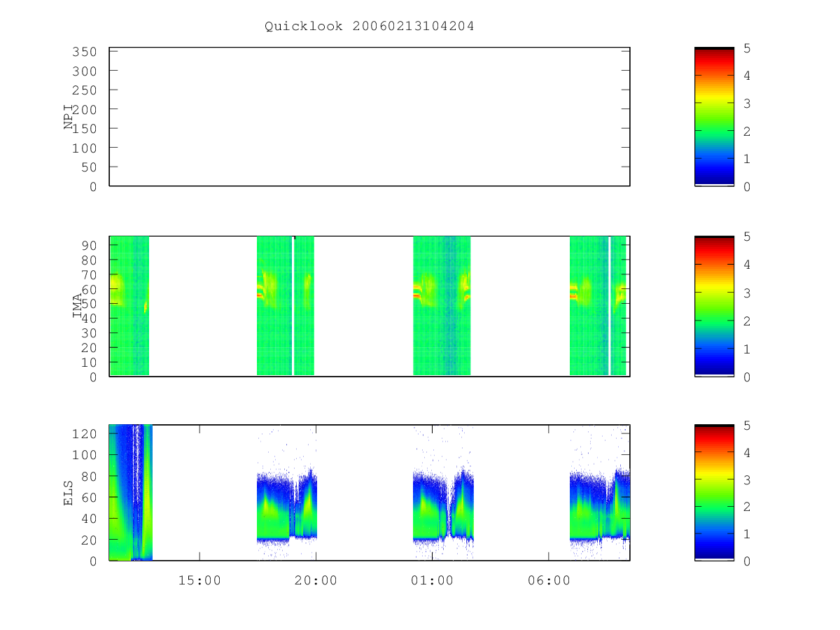Pick the ELS panel color scale bar
The height and width of the screenshot is (630, 840).
pos(714,493)
